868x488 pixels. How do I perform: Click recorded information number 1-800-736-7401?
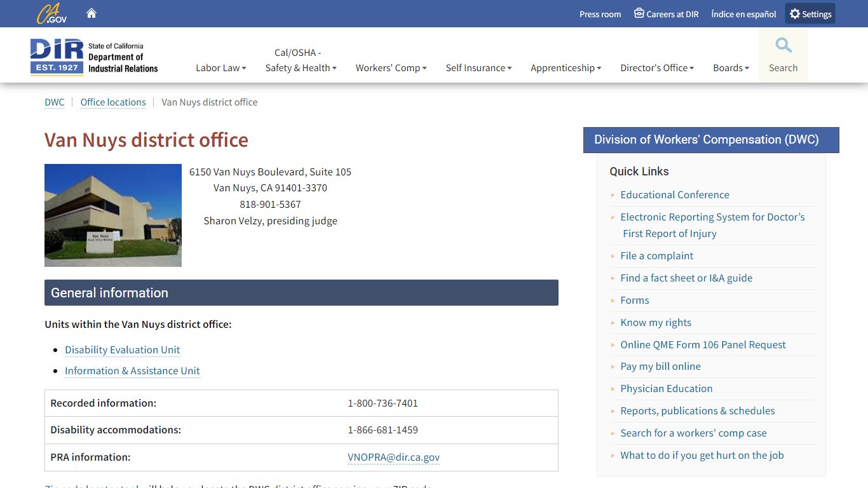[383, 403]
